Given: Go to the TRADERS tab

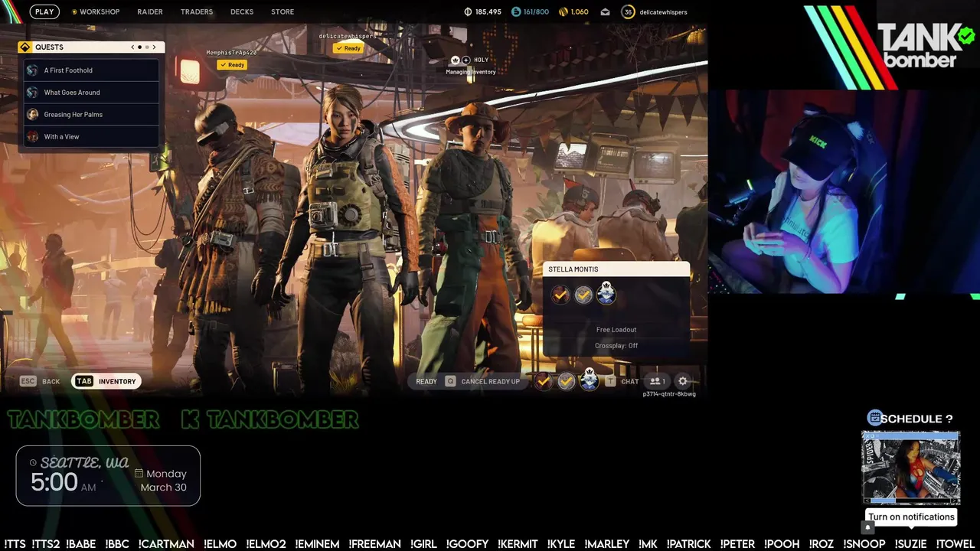Looking at the screenshot, I should (x=197, y=11).
